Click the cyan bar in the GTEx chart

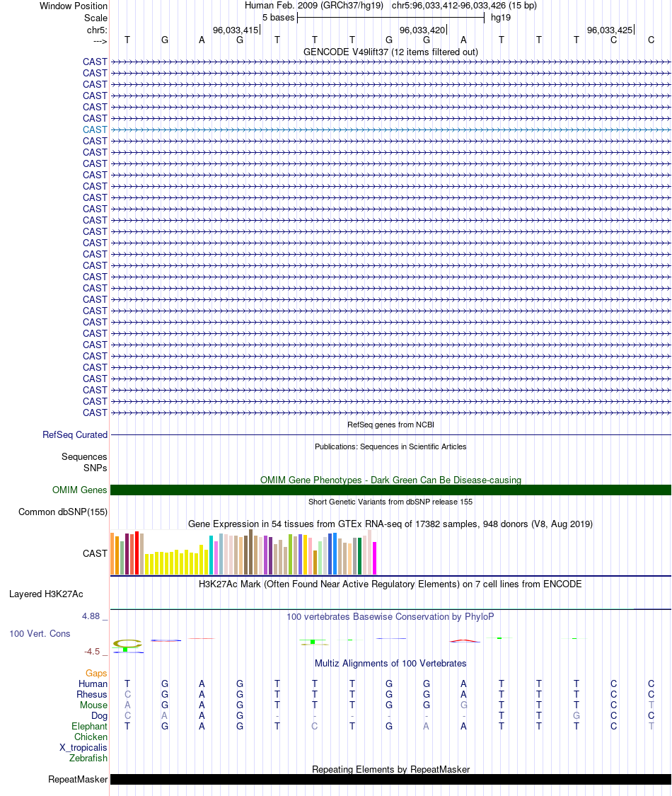pos(211,555)
